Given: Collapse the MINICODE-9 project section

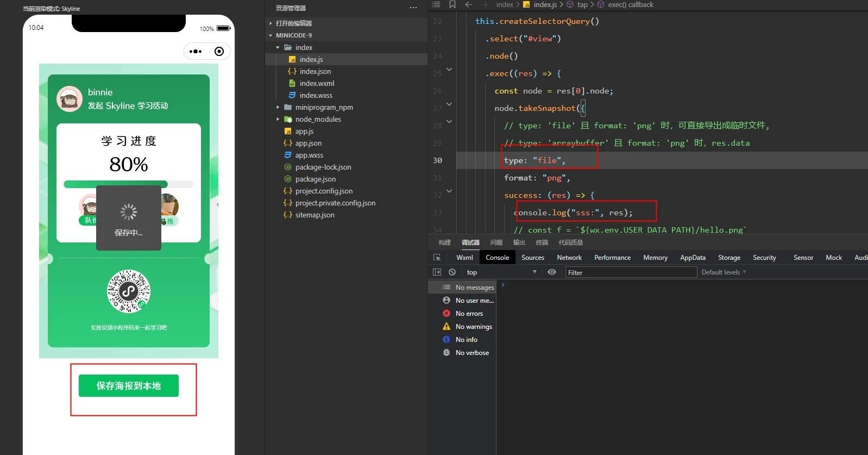Looking at the screenshot, I should click(347, 35).
